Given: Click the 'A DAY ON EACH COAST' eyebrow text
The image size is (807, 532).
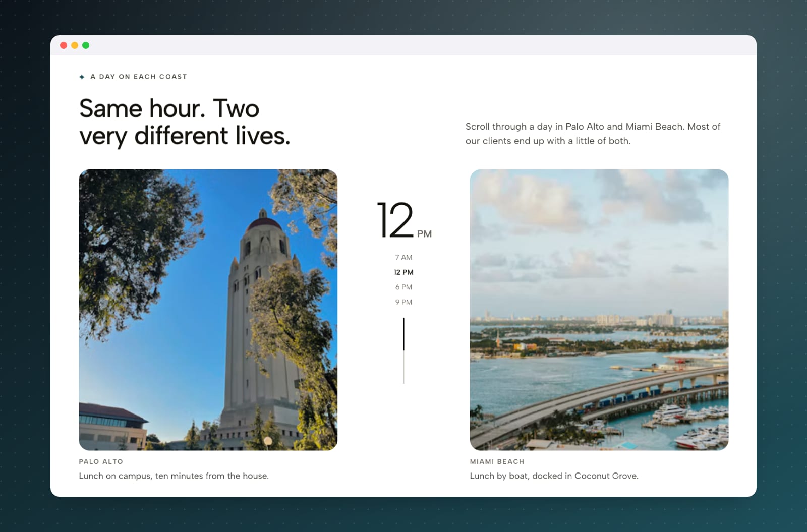Looking at the screenshot, I should (139, 77).
